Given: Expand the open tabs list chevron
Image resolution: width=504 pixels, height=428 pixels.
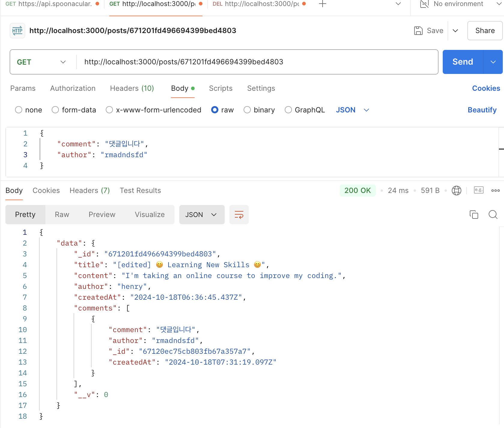Looking at the screenshot, I should [x=398, y=4].
